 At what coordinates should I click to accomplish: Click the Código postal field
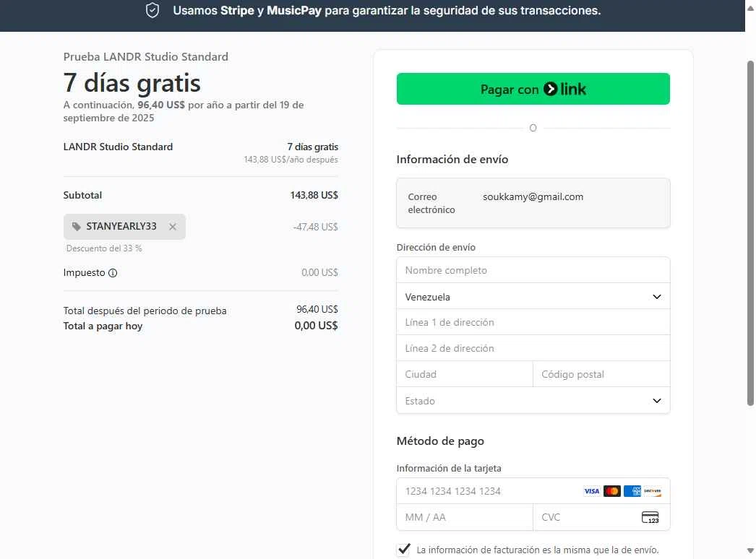pos(601,374)
